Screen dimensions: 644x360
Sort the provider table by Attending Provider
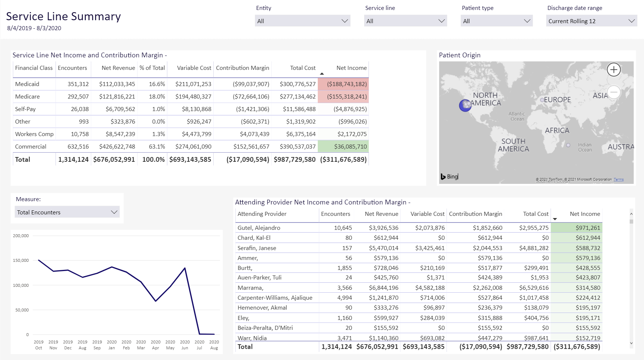tap(262, 214)
